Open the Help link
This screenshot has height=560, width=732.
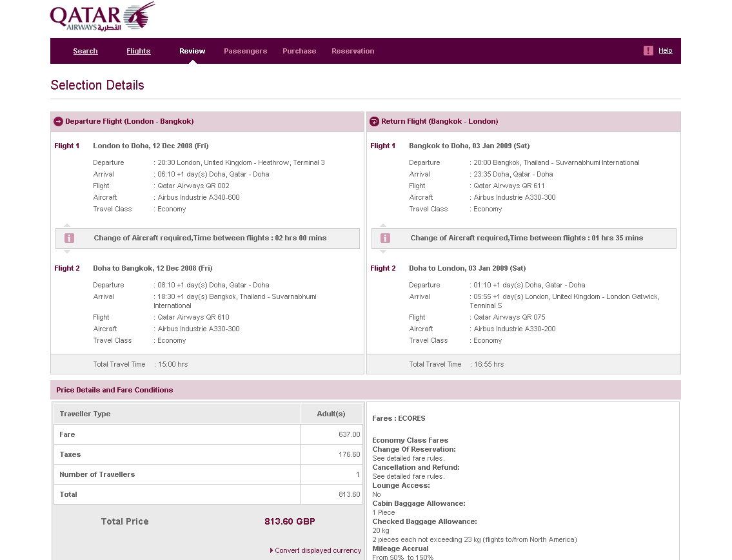point(665,51)
